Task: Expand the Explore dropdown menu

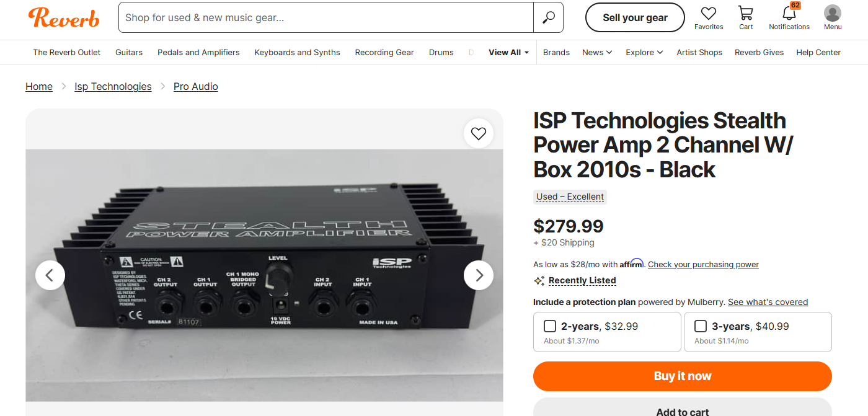Action: pos(644,53)
